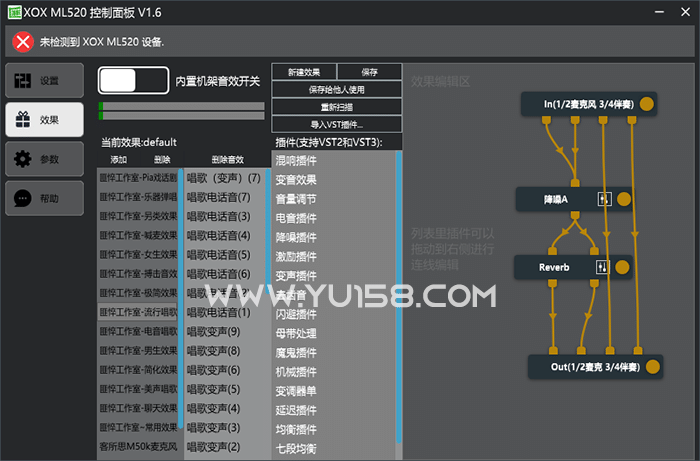The width and height of the screenshot is (700, 461).
Task: Open the 设置 settings sidebar section
Action: pyautogui.click(x=44, y=81)
